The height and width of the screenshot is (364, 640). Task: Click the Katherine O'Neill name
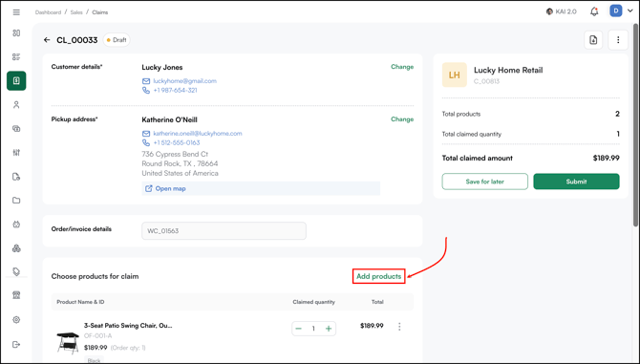(x=169, y=119)
